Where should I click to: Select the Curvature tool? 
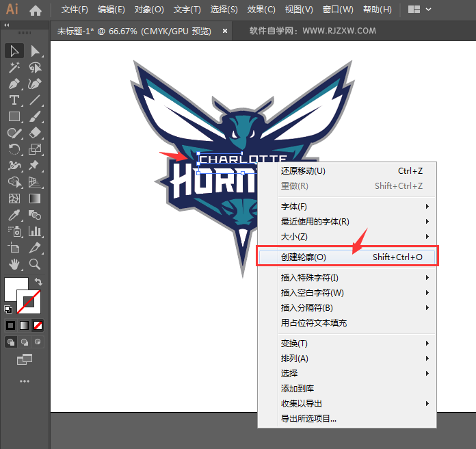35,84
